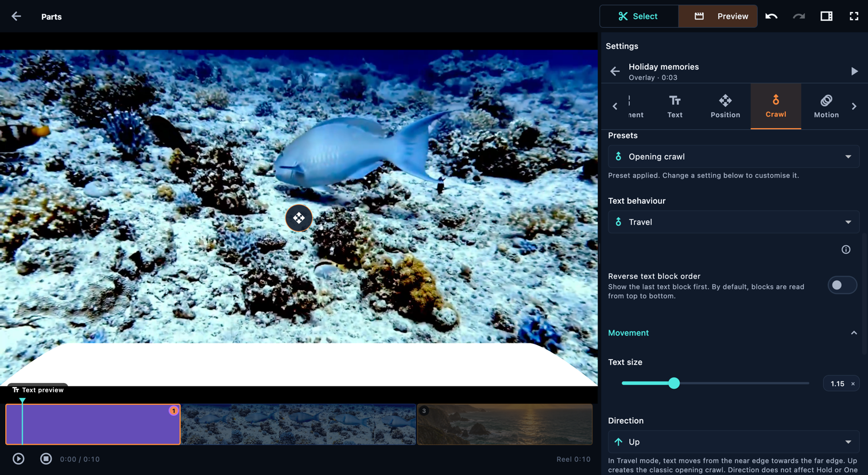Open the Opening crawl presets dropdown
The width and height of the screenshot is (868, 475).
point(734,156)
